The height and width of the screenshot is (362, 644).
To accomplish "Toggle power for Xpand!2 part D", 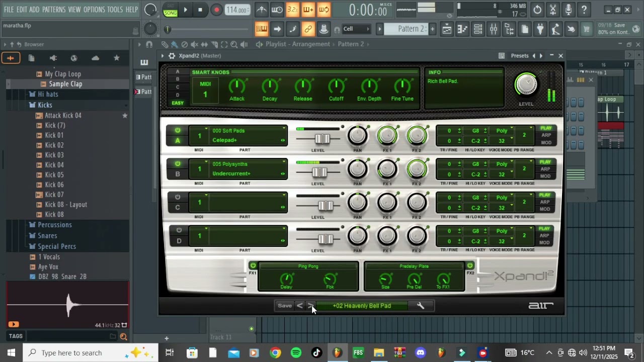I will [179, 230].
